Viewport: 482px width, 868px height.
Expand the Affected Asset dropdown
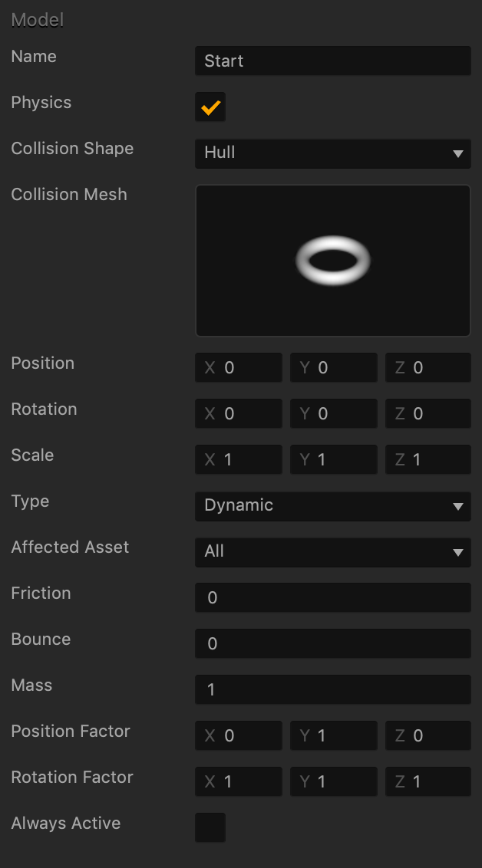(x=332, y=552)
